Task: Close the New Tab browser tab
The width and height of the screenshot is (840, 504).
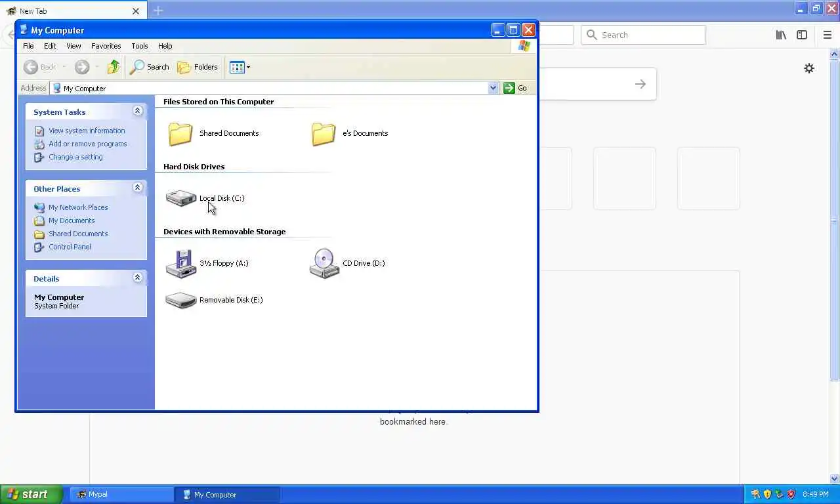Action: pyautogui.click(x=136, y=11)
